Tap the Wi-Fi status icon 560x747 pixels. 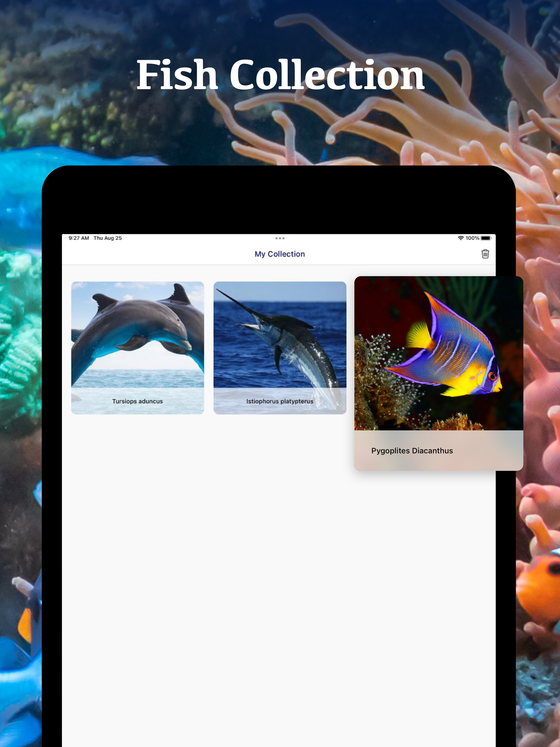click(460, 238)
